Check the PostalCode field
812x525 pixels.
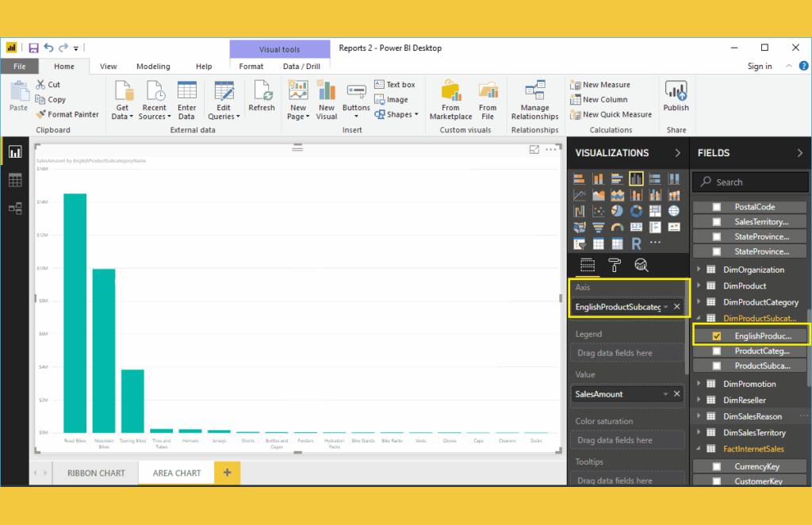point(717,206)
